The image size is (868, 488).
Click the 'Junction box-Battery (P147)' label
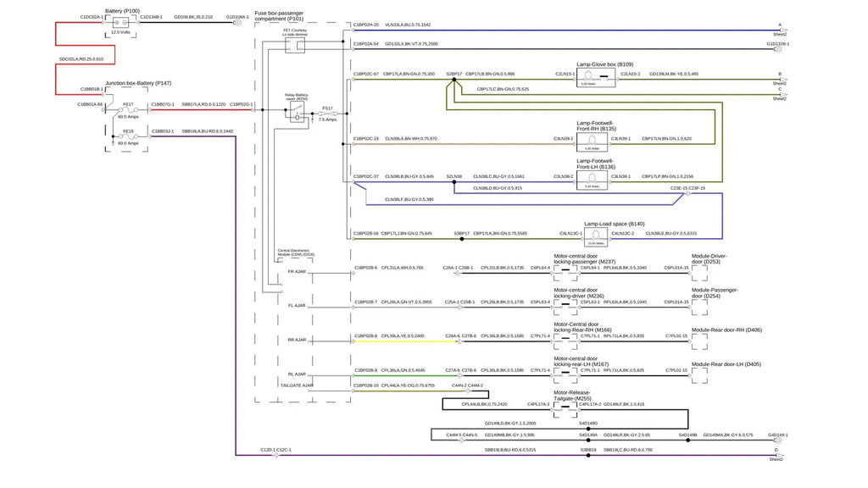(138, 83)
